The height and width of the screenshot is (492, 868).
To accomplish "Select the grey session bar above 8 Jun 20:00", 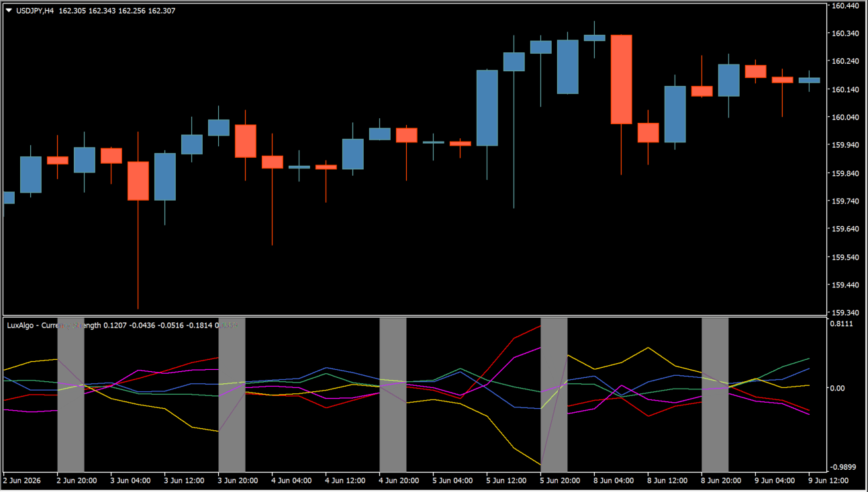I will (x=715, y=395).
